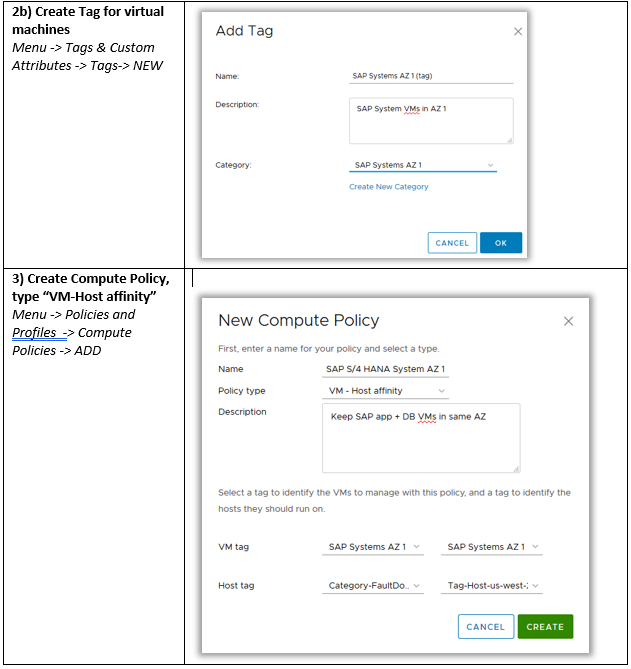Screen dimensions: 631x669
Task: Open the Policy type dropdown
Action: (385, 391)
